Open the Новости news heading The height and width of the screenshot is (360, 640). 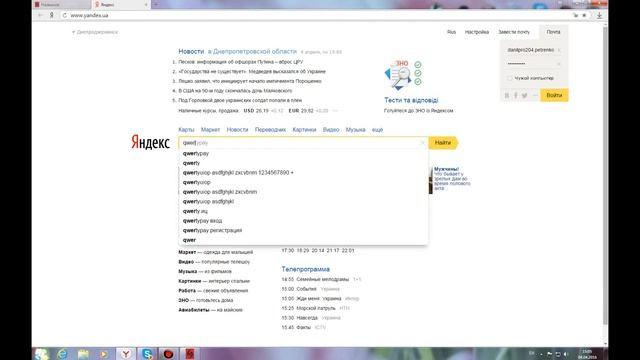(191, 51)
